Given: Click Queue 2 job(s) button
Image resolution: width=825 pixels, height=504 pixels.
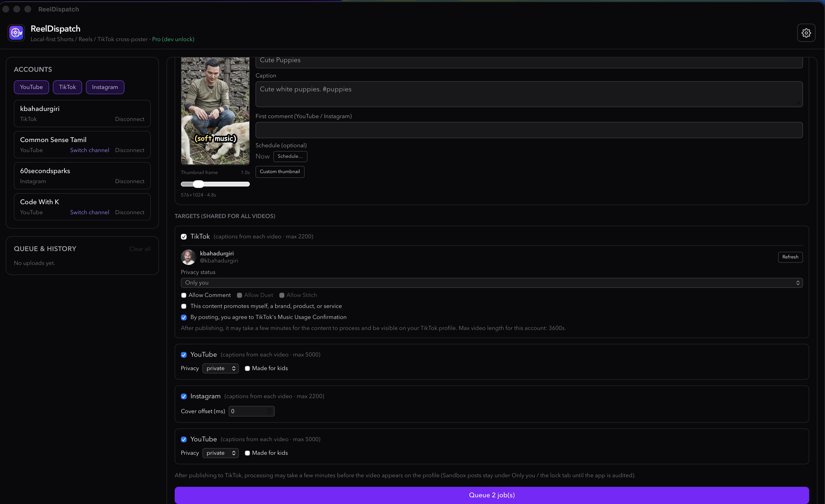Looking at the screenshot, I should (491, 495).
